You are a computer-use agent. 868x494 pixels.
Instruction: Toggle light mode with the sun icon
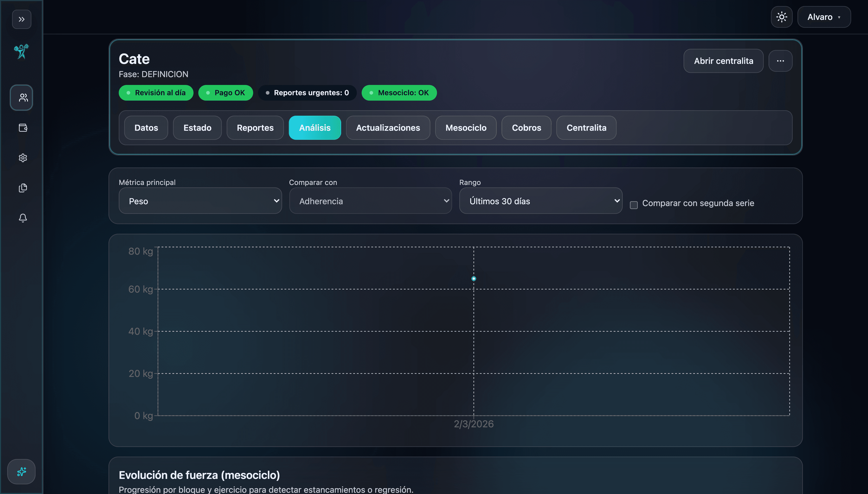click(x=782, y=17)
